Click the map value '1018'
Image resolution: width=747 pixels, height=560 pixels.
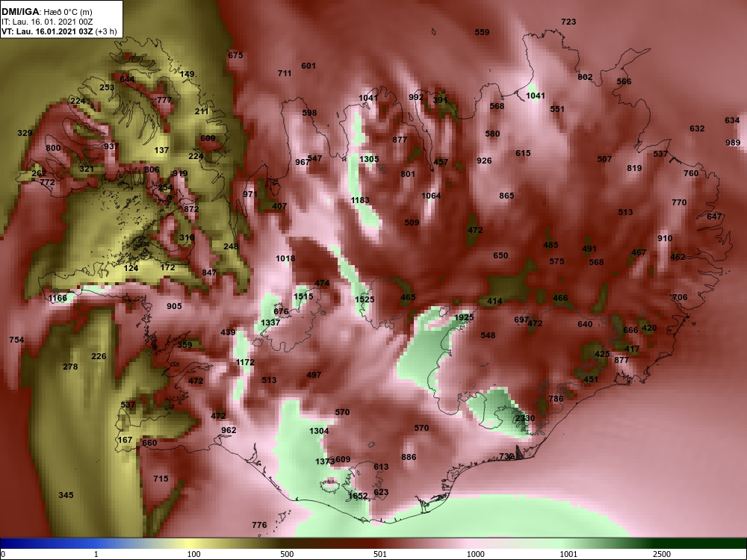coord(285,258)
